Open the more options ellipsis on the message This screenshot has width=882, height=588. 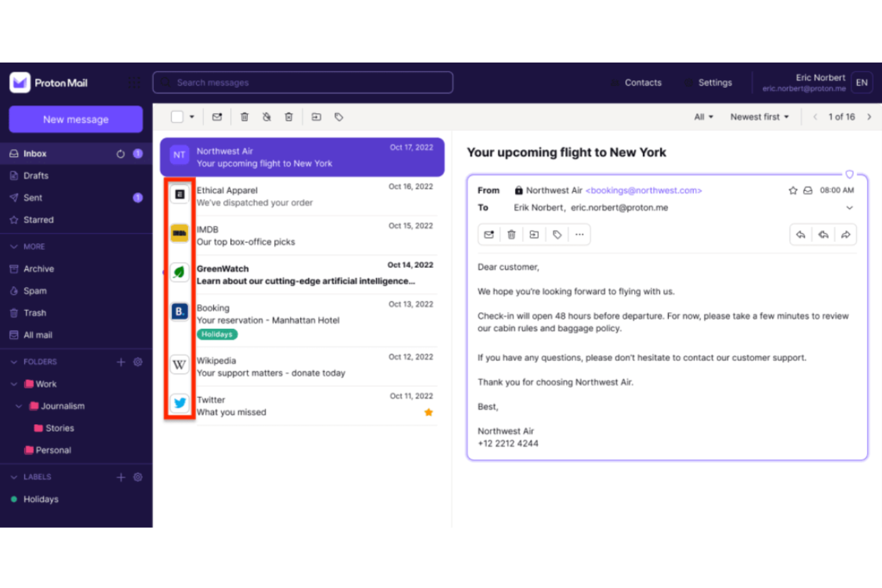click(x=579, y=234)
